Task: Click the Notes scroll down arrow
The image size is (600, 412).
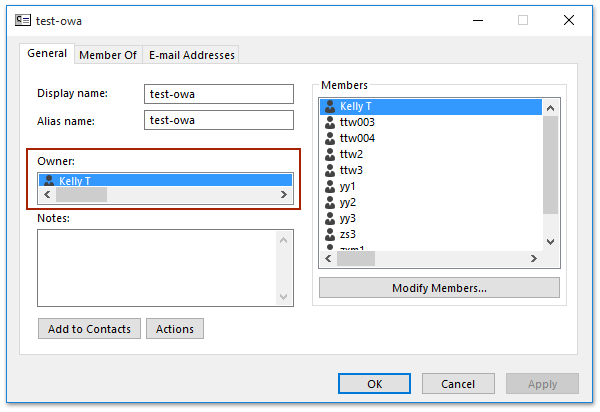Action: [284, 296]
